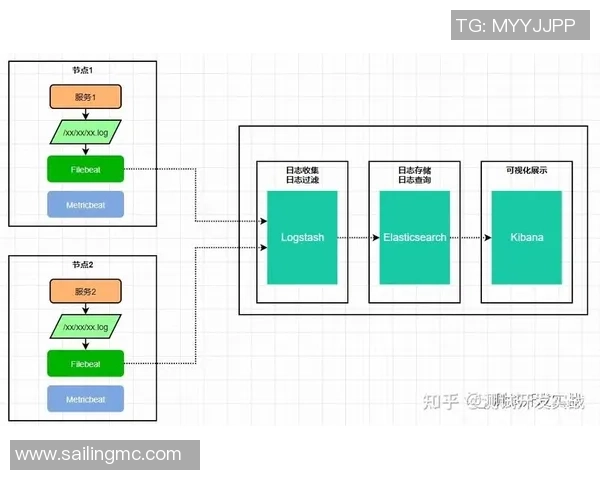Select the Elasticsearch block

414,238
